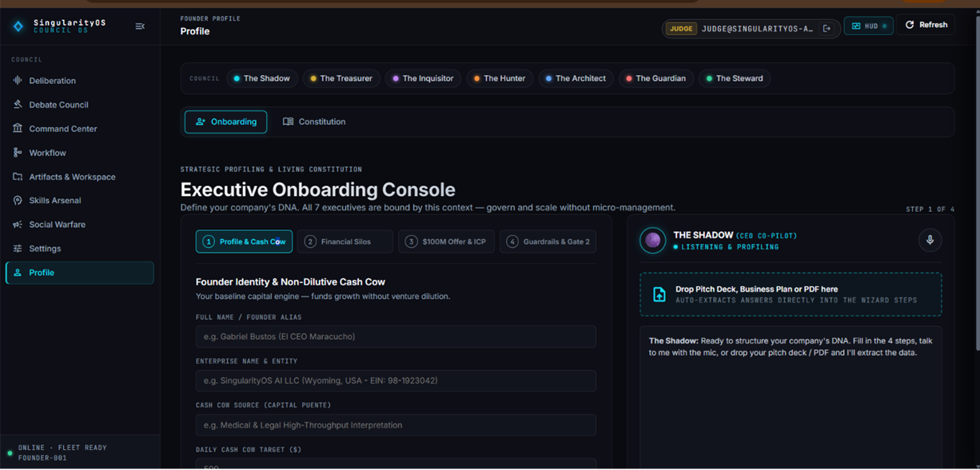Toggle the HUD switch
The height and width of the screenshot is (470, 980).
[868, 26]
